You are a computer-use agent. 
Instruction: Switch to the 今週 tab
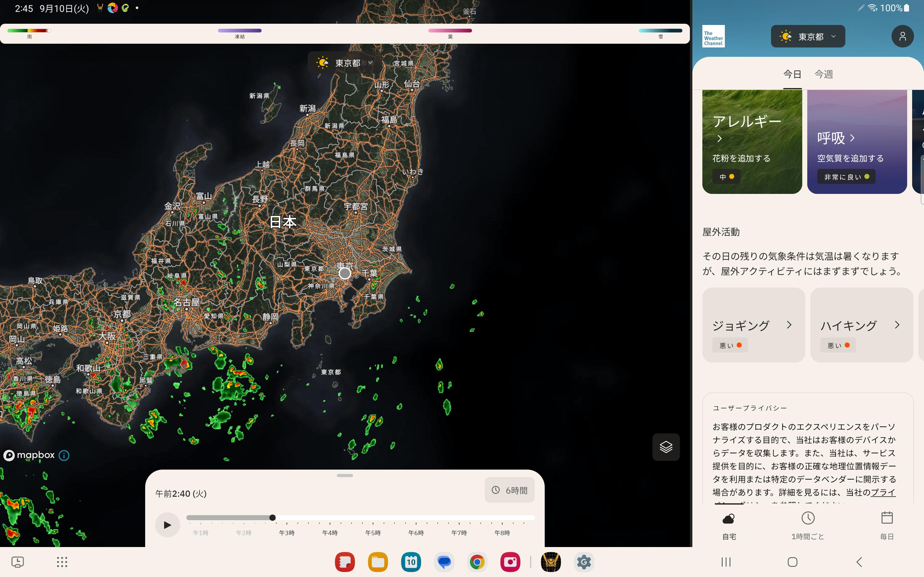coord(824,74)
